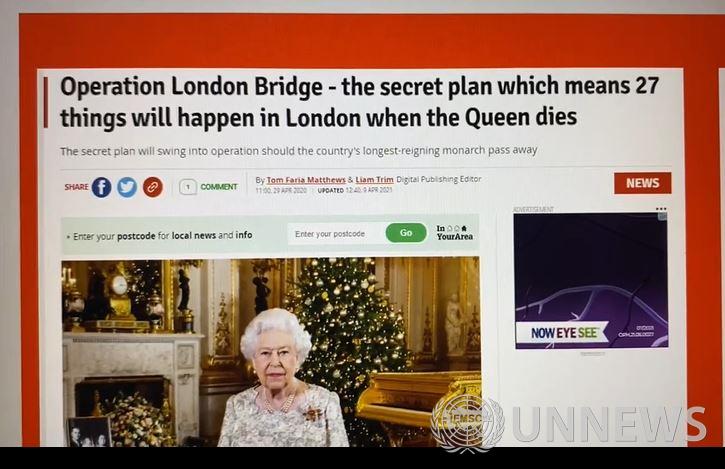Share the article on Twitter
The height and width of the screenshot is (469, 725).
(127, 187)
